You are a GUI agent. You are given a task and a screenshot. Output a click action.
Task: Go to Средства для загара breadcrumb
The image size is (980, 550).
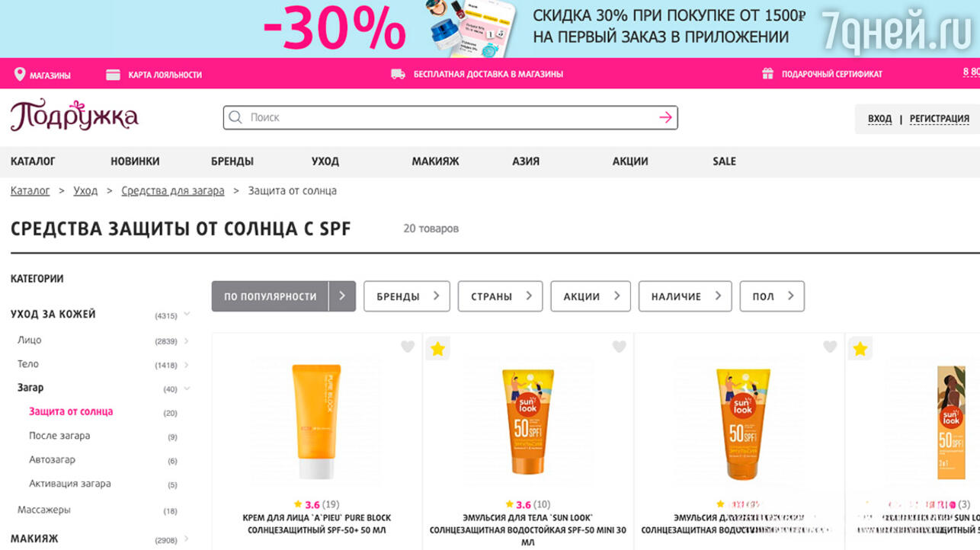tap(173, 190)
